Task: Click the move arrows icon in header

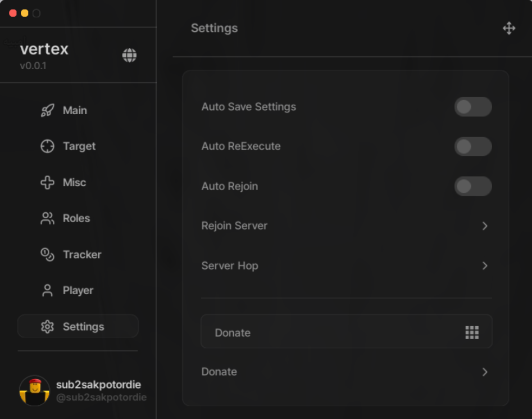Action: click(509, 28)
